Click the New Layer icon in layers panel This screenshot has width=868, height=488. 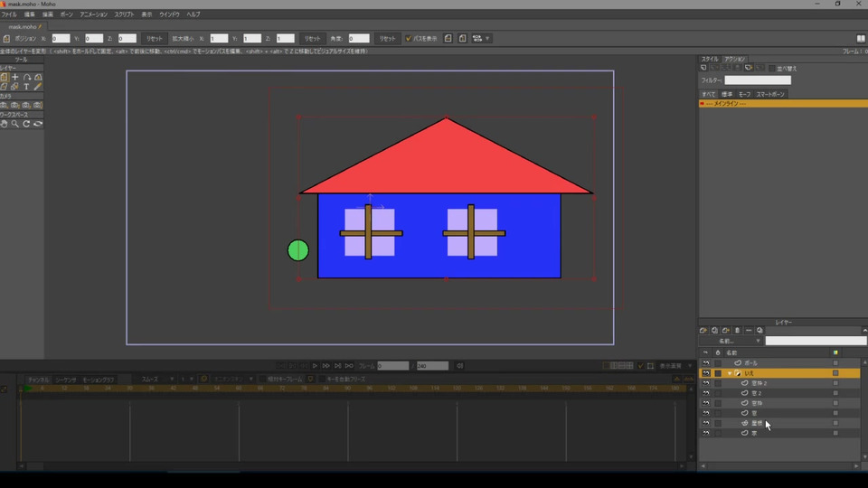(x=703, y=331)
